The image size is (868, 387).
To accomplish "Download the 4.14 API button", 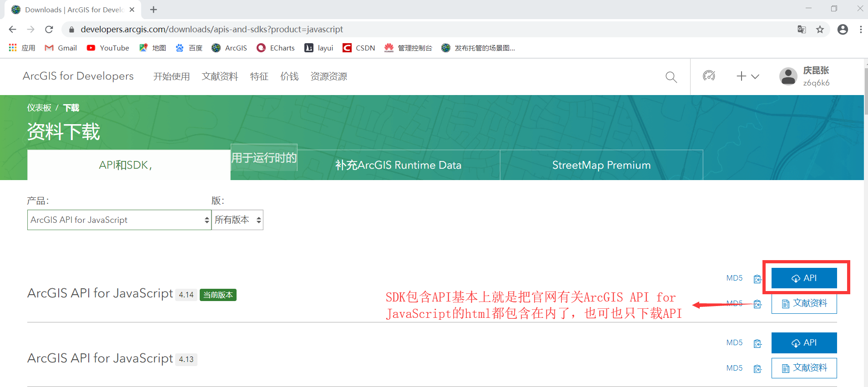I will point(804,278).
